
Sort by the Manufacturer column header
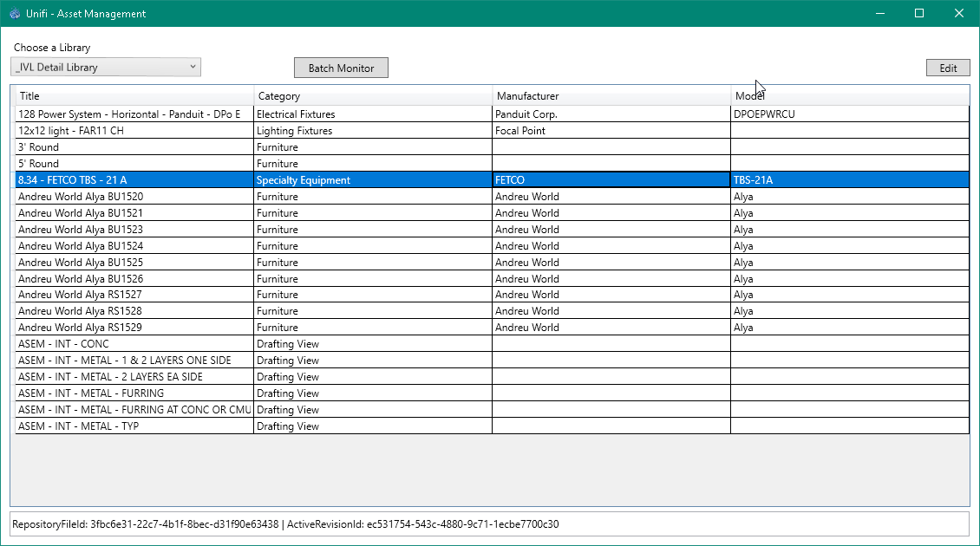[x=612, y=95]
